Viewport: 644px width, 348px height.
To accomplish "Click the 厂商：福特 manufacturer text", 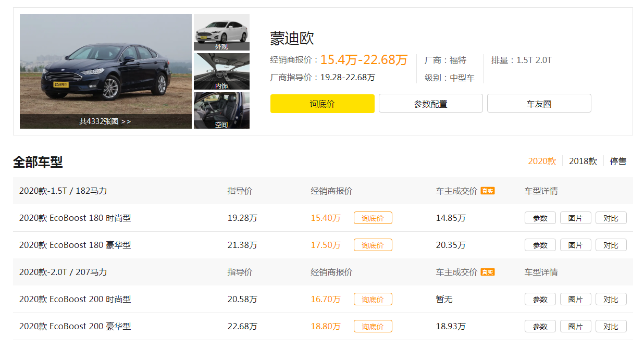I will point(445,60).
